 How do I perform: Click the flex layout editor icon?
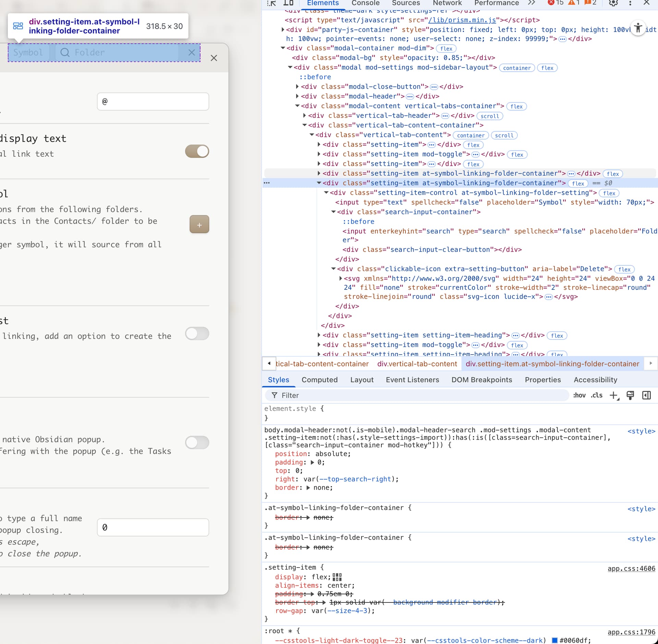pyautogui.click(x=337, y=577)
